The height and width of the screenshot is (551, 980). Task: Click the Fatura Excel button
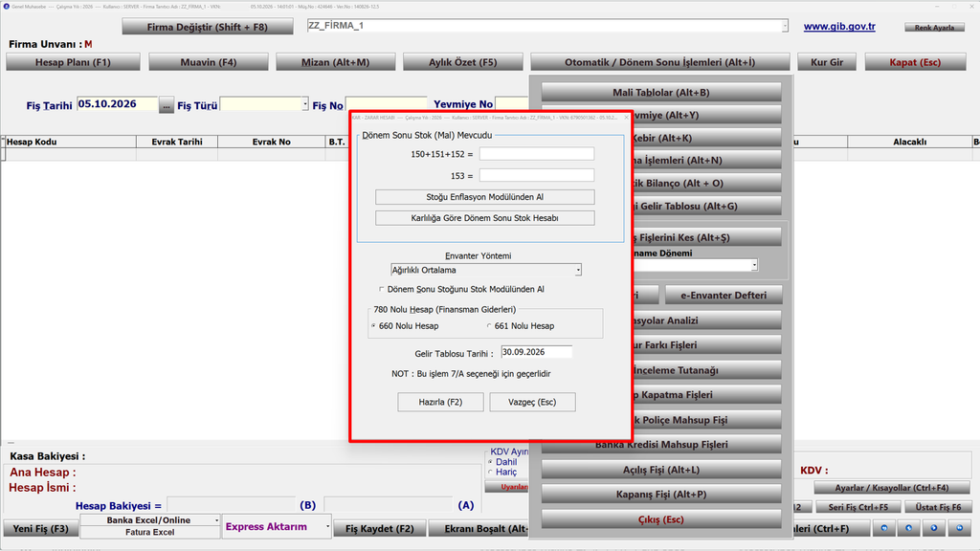[x=150, y=532]
